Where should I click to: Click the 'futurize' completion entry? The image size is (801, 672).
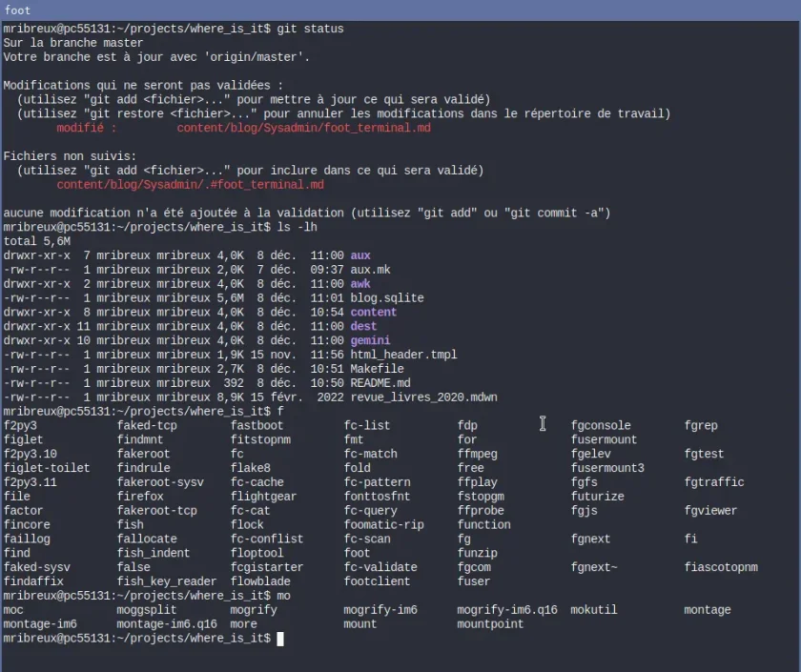[597, 497]
